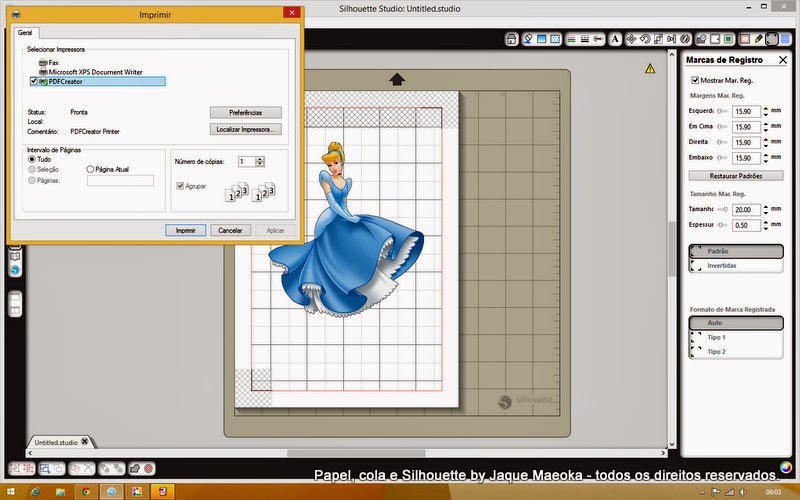Viewport: 800px width, 500px height.
Task: Click Localizar Impressora button
Action: (x=245, y=129)
